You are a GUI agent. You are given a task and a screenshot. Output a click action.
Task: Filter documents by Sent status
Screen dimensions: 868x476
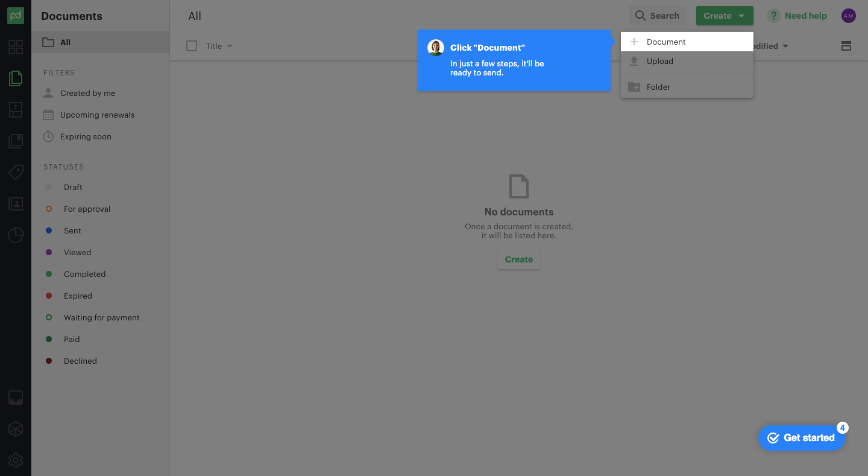pos(101,230)
